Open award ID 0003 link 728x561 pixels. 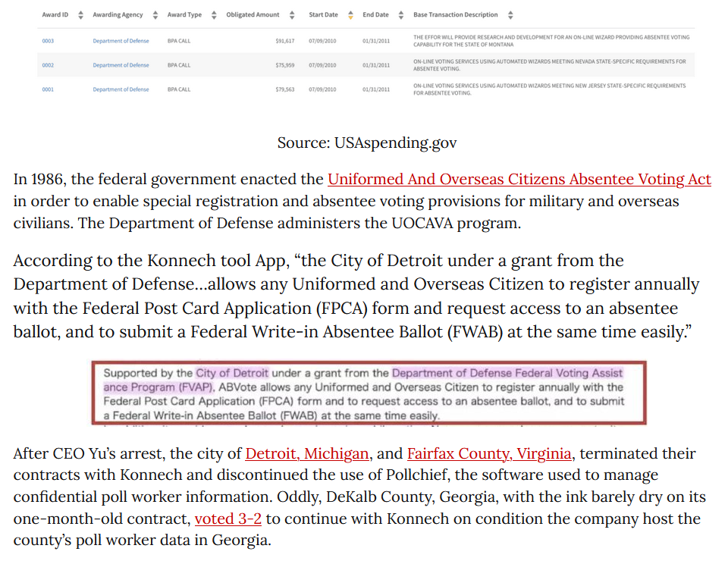click(48, 41)
